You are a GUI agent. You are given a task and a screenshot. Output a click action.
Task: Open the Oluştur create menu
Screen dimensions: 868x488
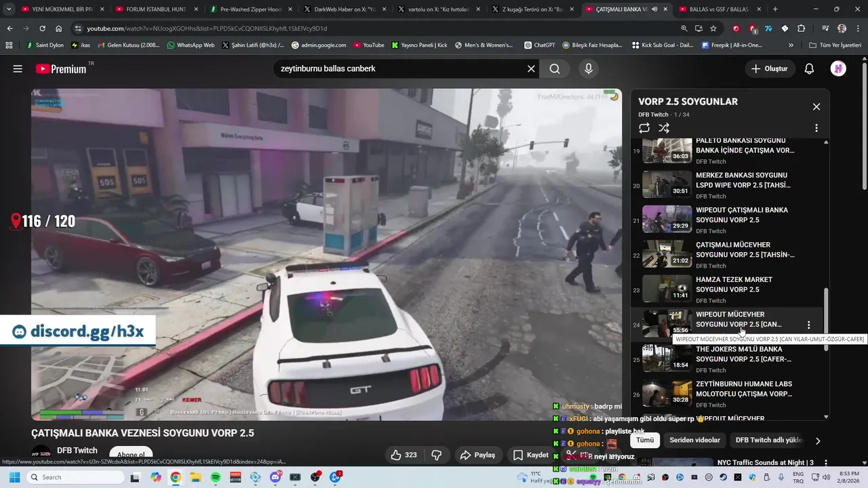coord(769,68)
